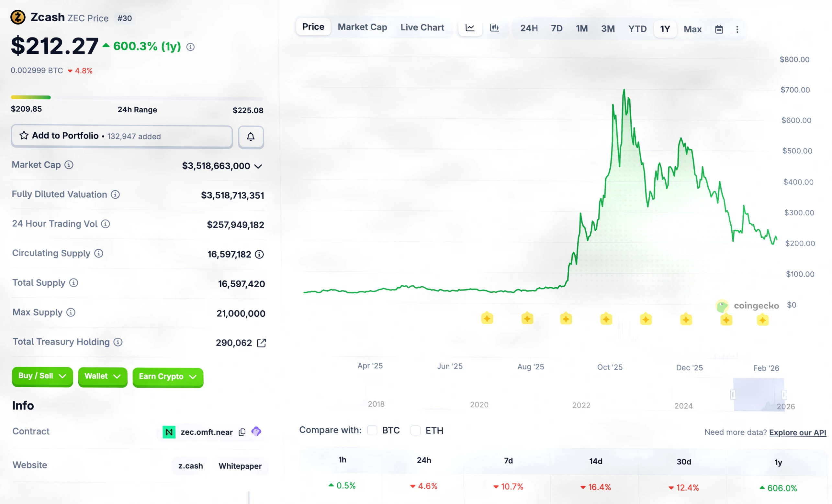Open the Earn Crypto dropdown
Viewport: 832px width, 504px height.
(168, 377)
